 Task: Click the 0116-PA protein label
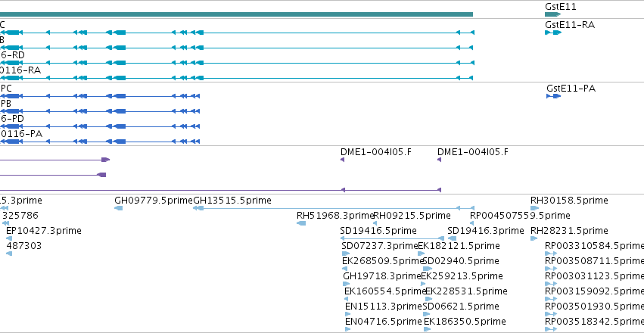21,134
